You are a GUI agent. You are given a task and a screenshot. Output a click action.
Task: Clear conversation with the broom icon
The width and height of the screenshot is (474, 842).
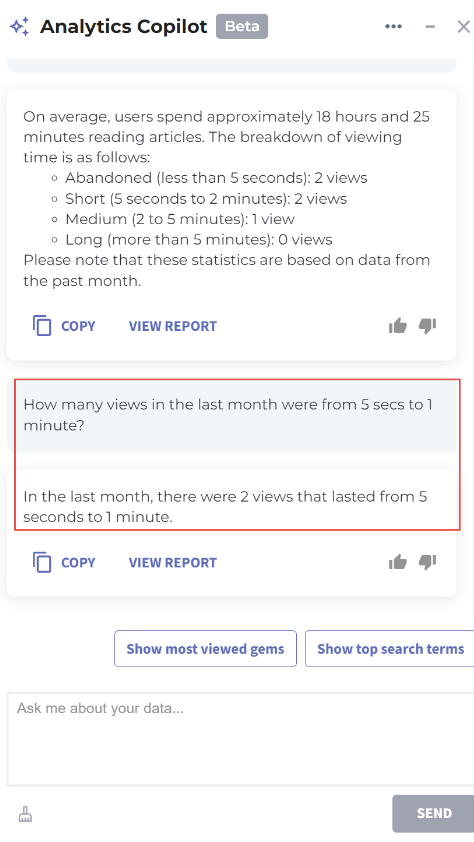[25, 814]
